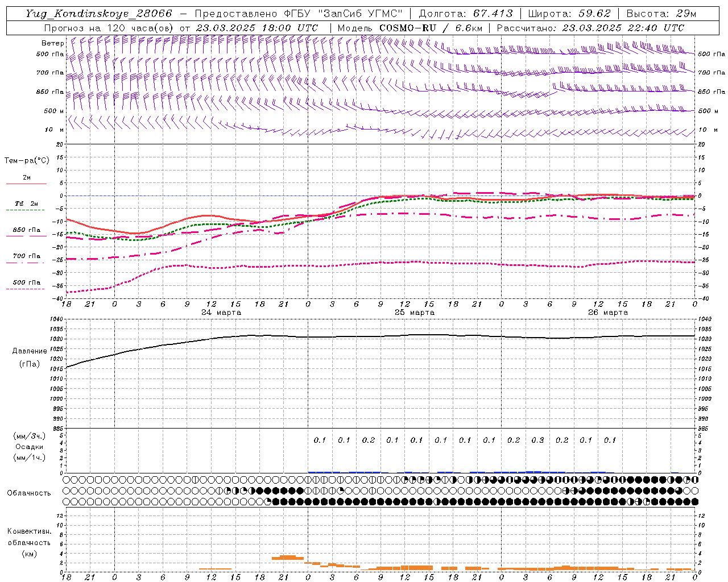The width and height of the screenshot is (728, 582).
Task: Select the Тем-ра(°C) axis label
Action: click(x=27, y=160)
